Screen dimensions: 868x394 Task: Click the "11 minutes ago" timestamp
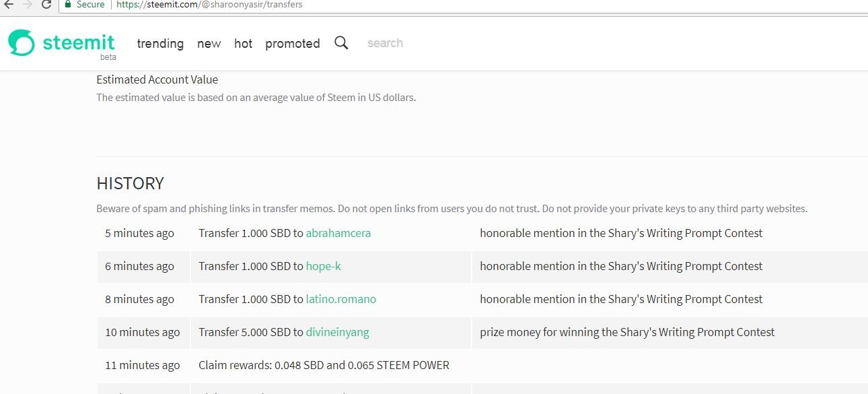pos(143,365)
